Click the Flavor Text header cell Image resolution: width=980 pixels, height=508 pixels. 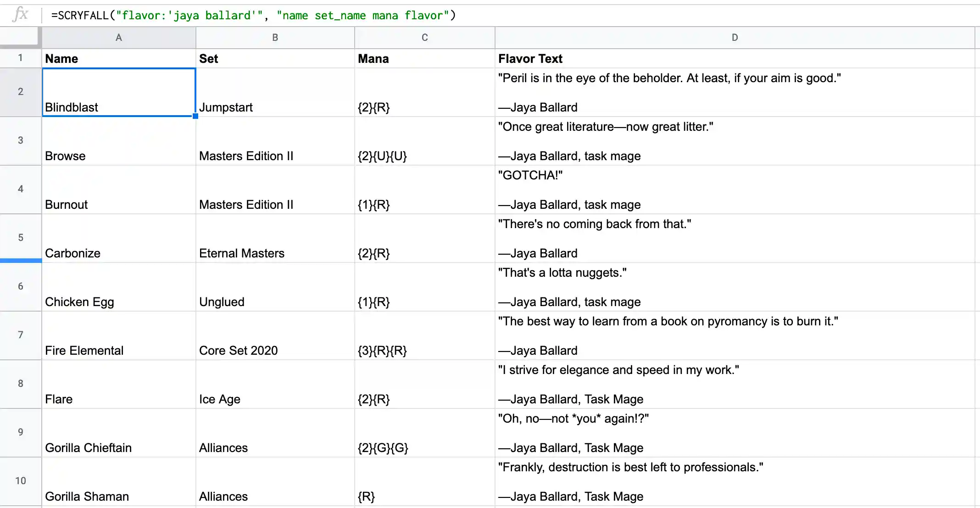click(x=735, y=59)
